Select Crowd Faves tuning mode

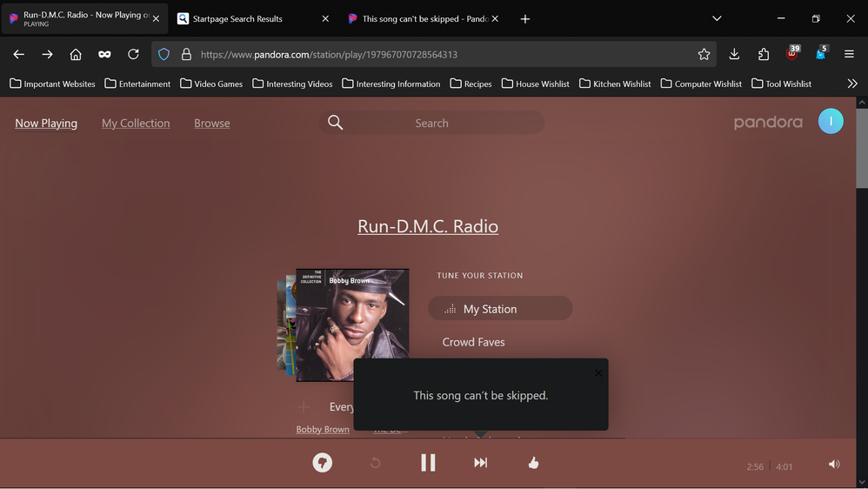click(x=473, y=342)
